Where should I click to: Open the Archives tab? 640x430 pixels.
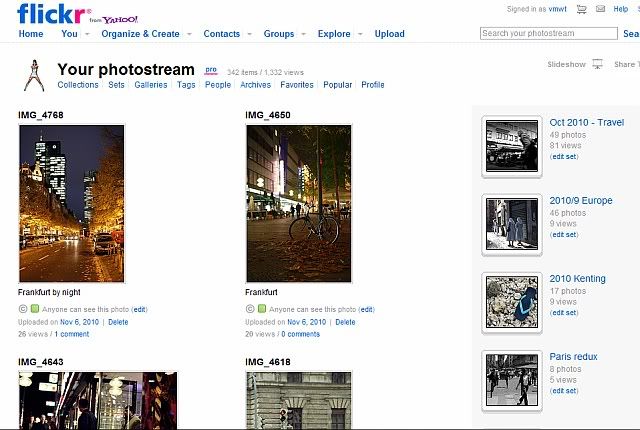[x=256, y=85]
